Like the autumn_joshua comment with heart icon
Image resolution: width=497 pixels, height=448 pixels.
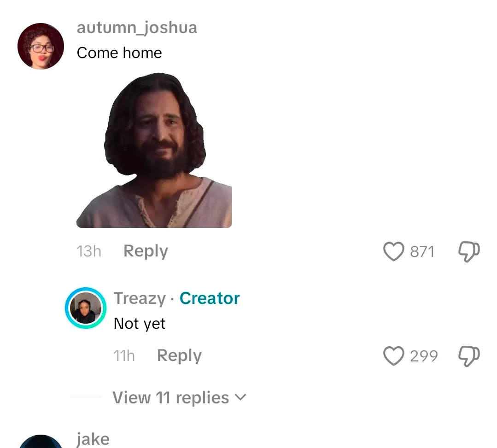[393, 252]
